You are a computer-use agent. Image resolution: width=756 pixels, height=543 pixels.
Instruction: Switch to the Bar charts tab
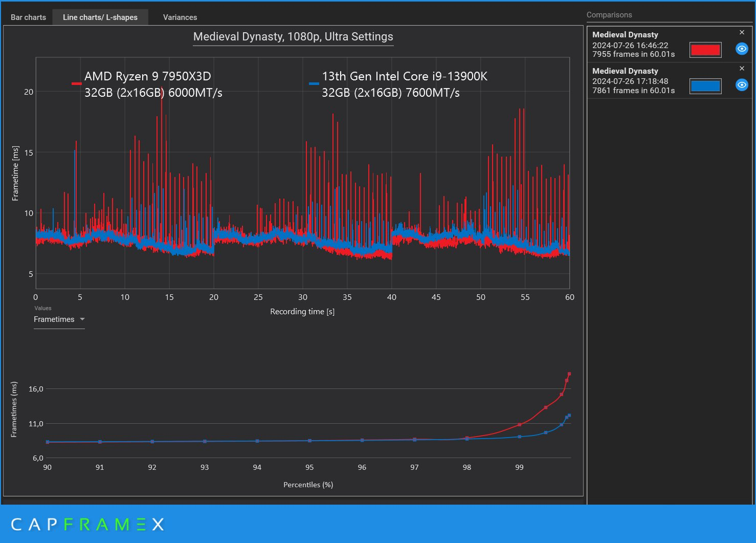click(28, 17)
